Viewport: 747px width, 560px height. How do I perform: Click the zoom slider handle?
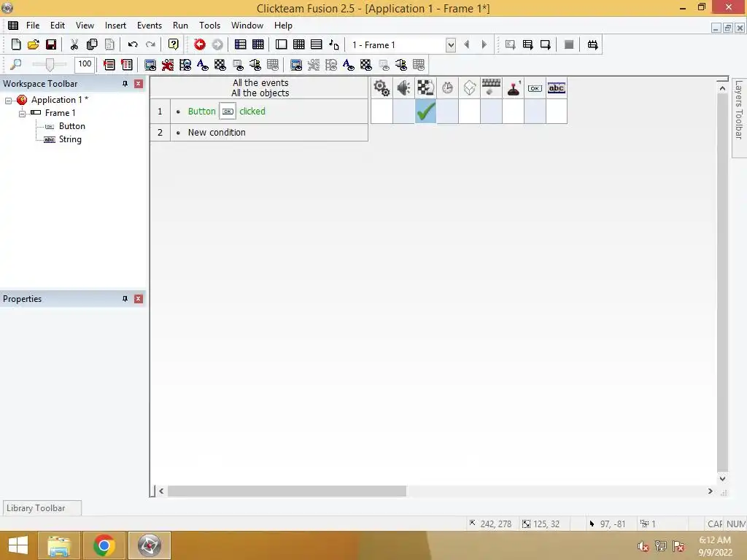point(50,64)
